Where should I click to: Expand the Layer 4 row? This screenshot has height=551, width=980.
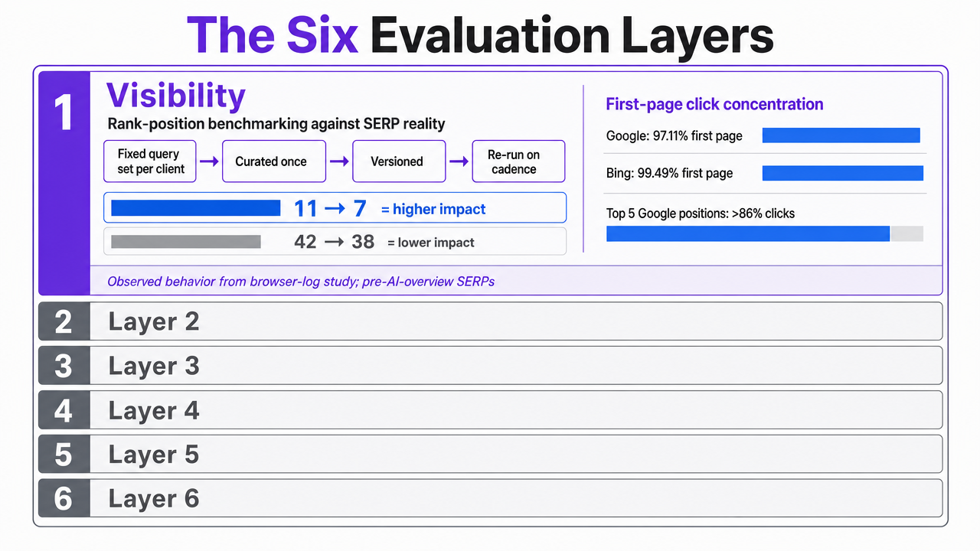click(x=490, y=410)
